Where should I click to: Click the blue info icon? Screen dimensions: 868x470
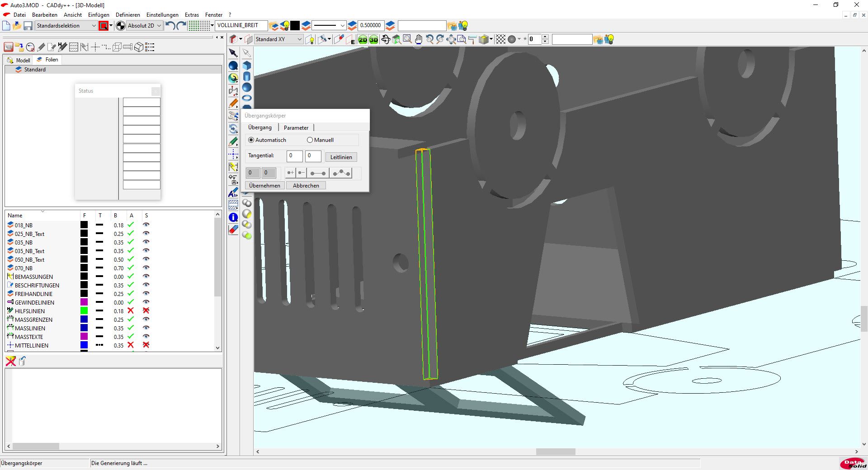click(233, 217)
